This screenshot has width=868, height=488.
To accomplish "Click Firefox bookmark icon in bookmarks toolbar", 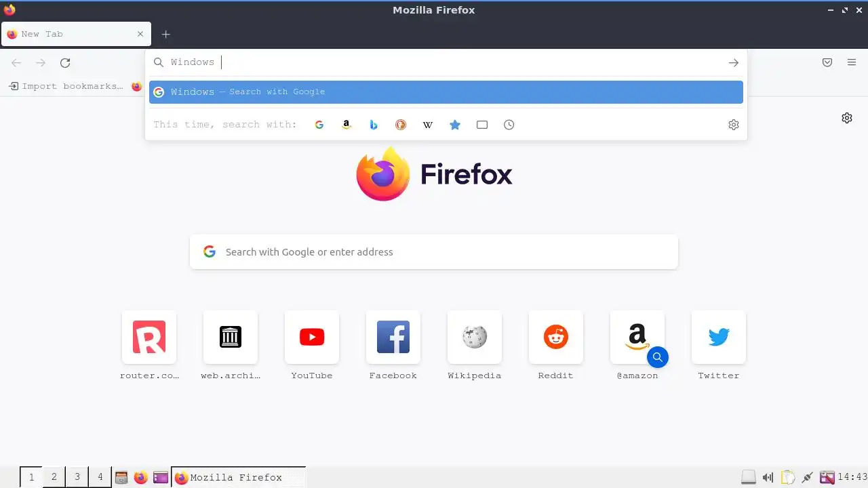I will click(x=136, y=86).
